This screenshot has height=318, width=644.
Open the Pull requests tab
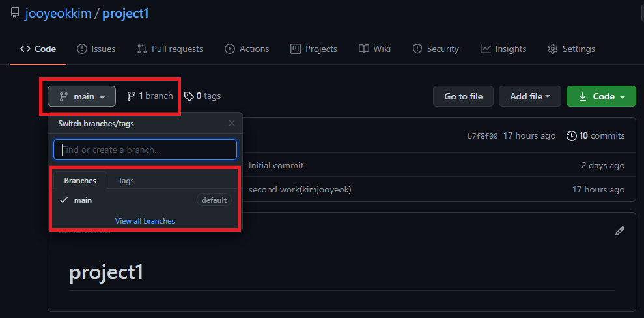pos(170,49)
